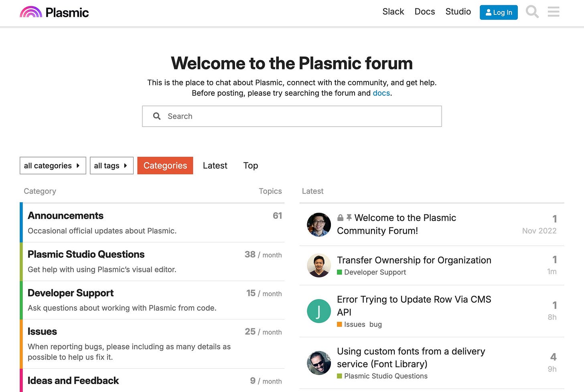The image size is (584, 392).
Task: Click 'Nov 2022' date on Welcome topic
Action: coord(539,231)
